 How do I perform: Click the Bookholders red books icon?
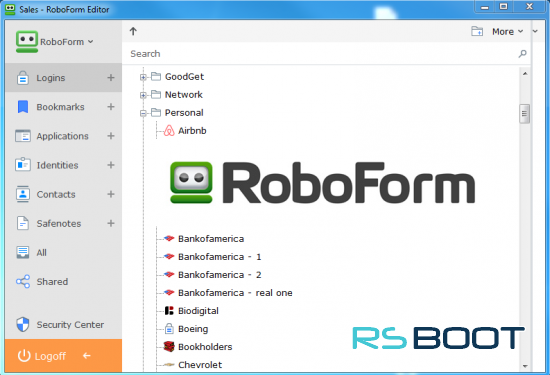pyautogui.click(x=169, y=347)
